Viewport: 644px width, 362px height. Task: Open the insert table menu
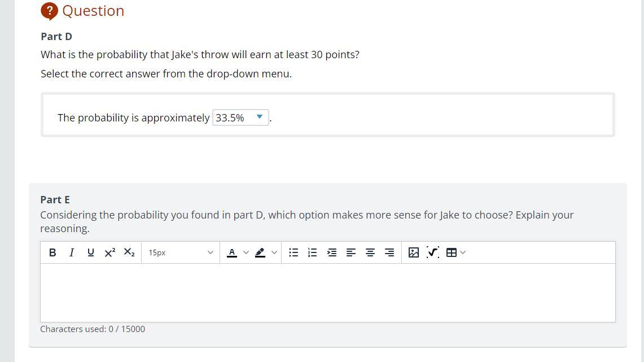pyautogui.click(x=455, y=252)
